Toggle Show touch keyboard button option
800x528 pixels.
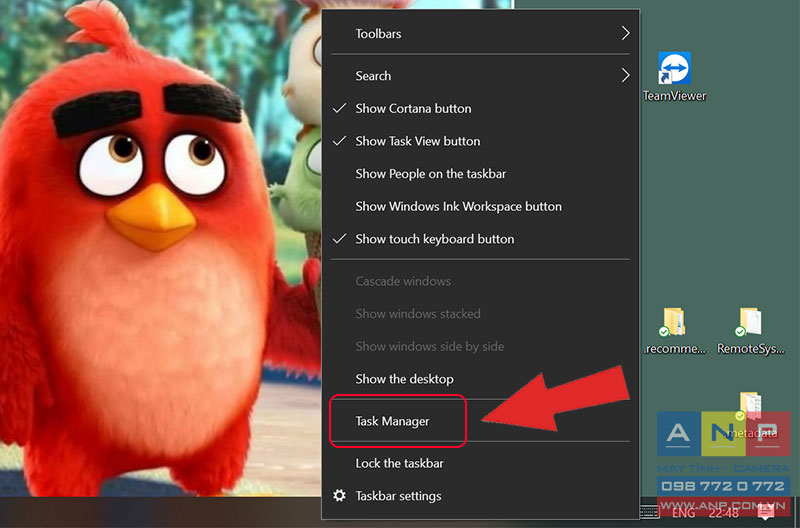(x=480, y=239)
